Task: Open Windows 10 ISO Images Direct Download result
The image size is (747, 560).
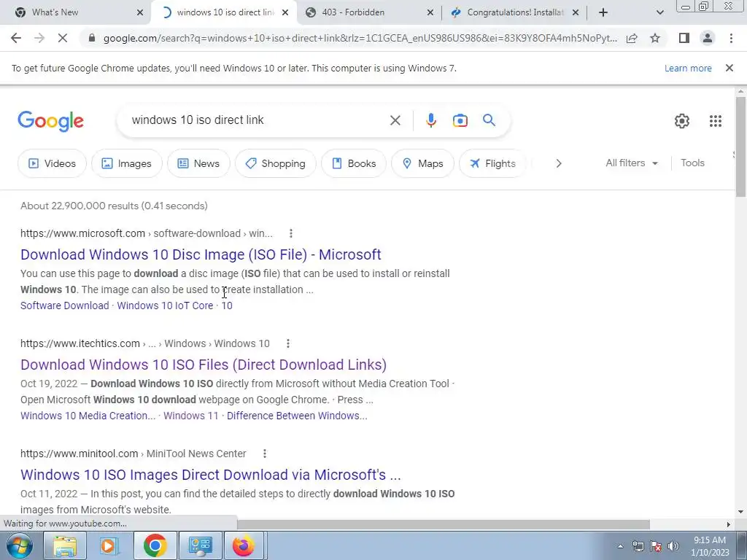Action: point(211,475)
